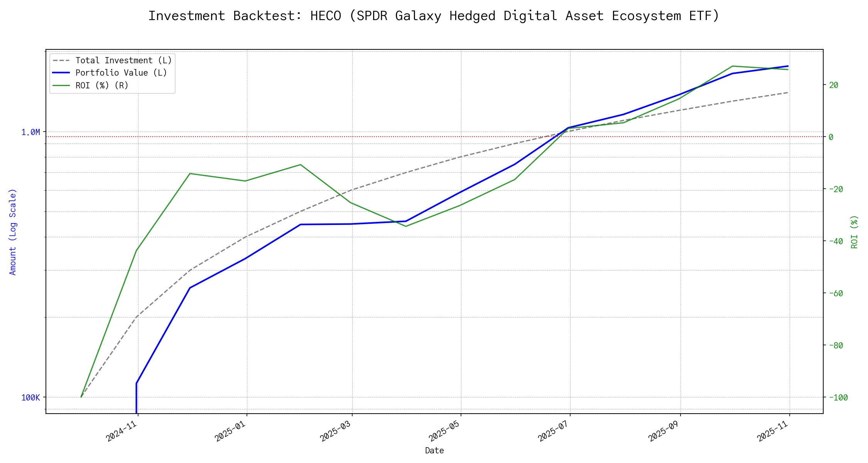This screenshot has height=463, width=868.
Task: Click Portfolio Value legend entry
Action: click(x=121, y=73)
